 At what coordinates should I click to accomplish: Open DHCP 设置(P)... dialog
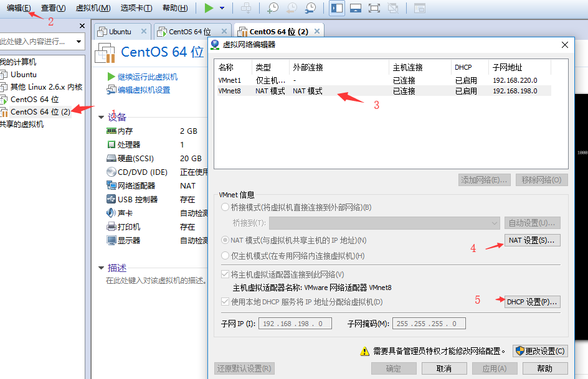pos(532,302)
